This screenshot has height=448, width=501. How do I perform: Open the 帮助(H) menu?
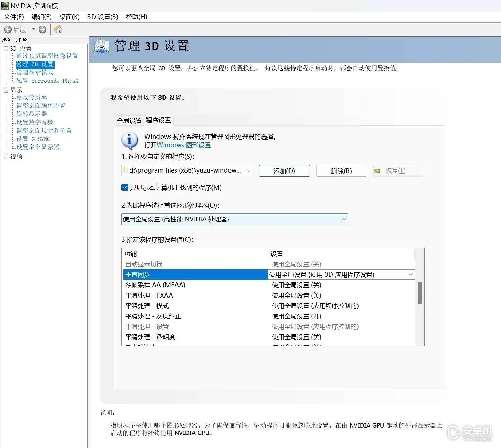(136, 17)
